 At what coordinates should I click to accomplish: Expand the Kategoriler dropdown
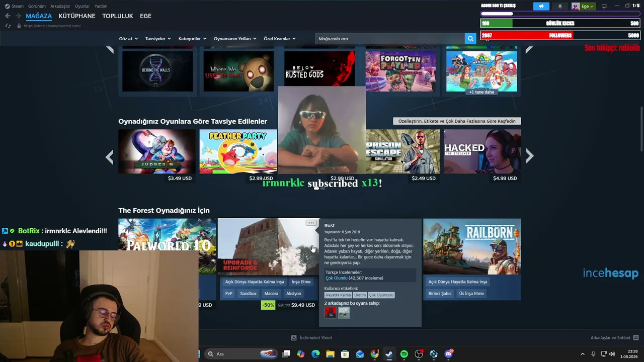point(192,39)
